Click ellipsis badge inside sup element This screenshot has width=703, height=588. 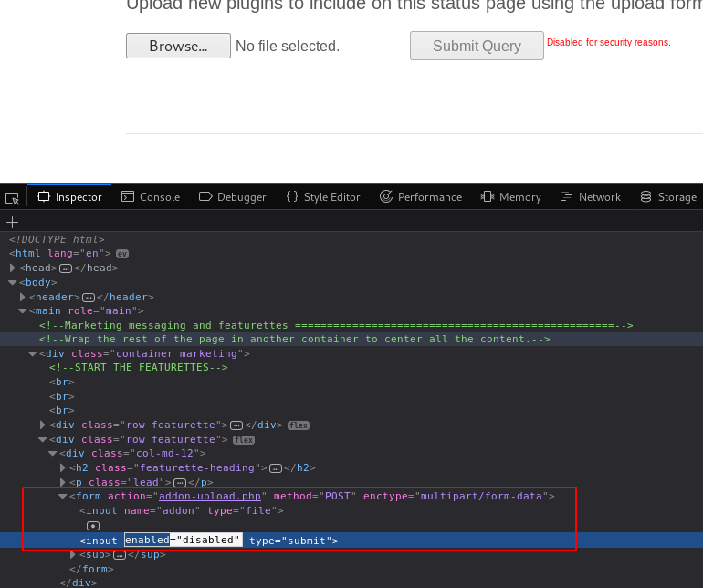click(120, 555)
